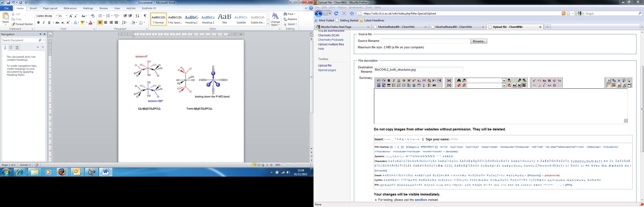The width and height of the screenshot is (644, 207).
Task: Open the Line Spacing dropdown in Word
Action: 124,23
